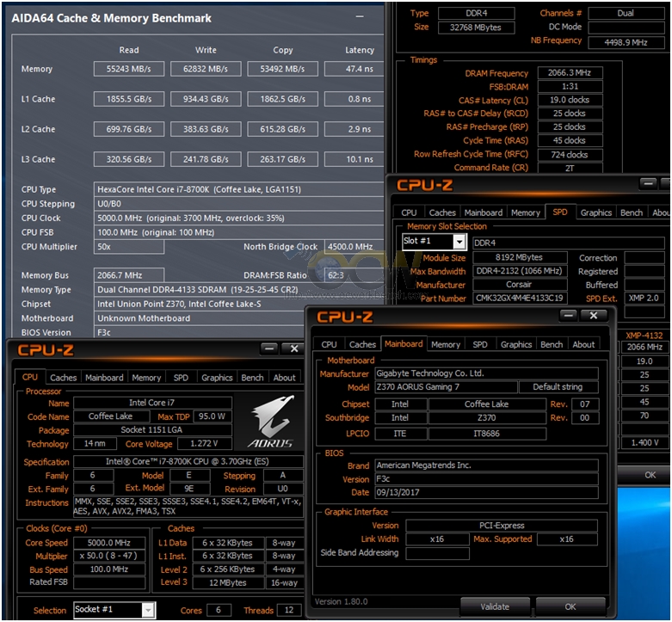
Task: Click the Core Speed 5000.0 MHz value
Action: (x=109, y=543)
